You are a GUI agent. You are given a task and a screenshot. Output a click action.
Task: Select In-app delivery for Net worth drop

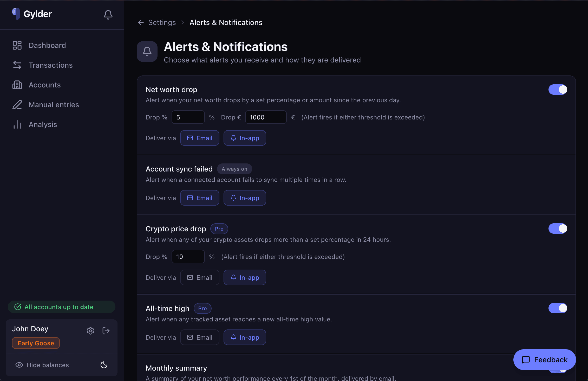245,138
